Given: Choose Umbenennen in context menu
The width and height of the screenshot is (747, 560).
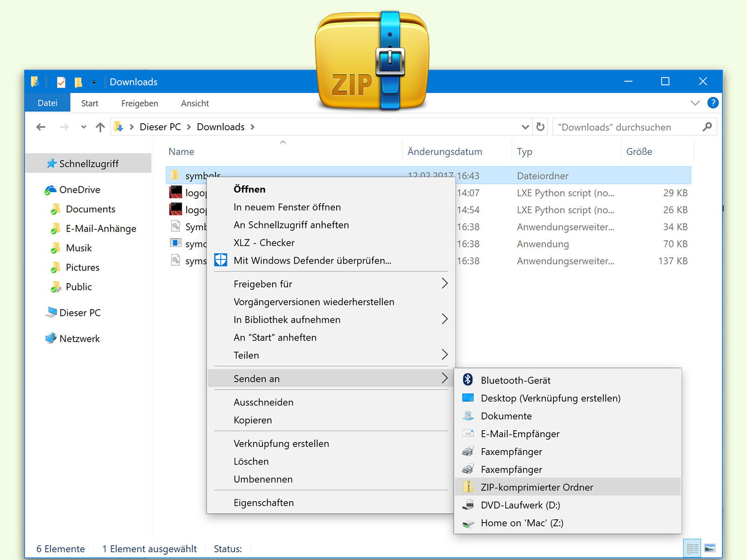Looking at the screenshot, I should tap(331, 479).
